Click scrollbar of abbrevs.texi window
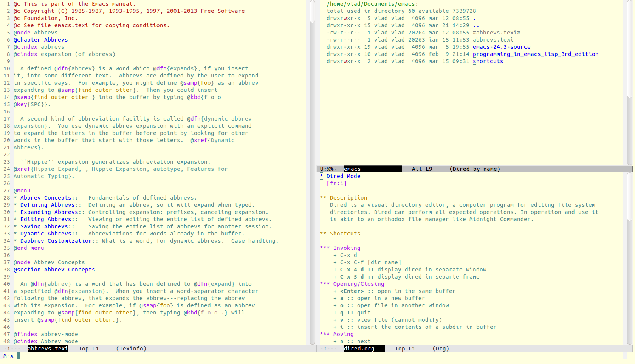This screenshot has width=635, height=364. 312,172
